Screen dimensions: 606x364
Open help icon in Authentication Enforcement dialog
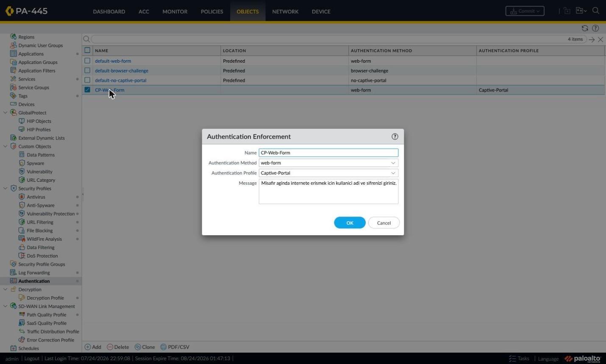395,136
